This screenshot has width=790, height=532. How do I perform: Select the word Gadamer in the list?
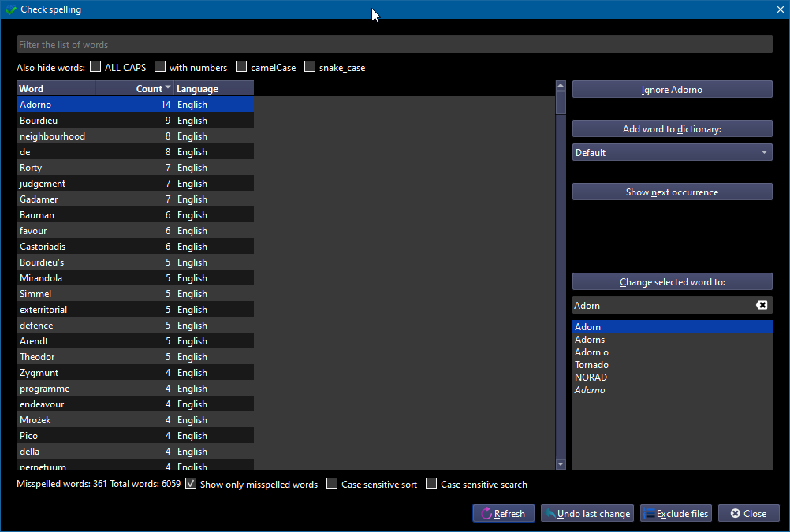click(x=136, y=199)
